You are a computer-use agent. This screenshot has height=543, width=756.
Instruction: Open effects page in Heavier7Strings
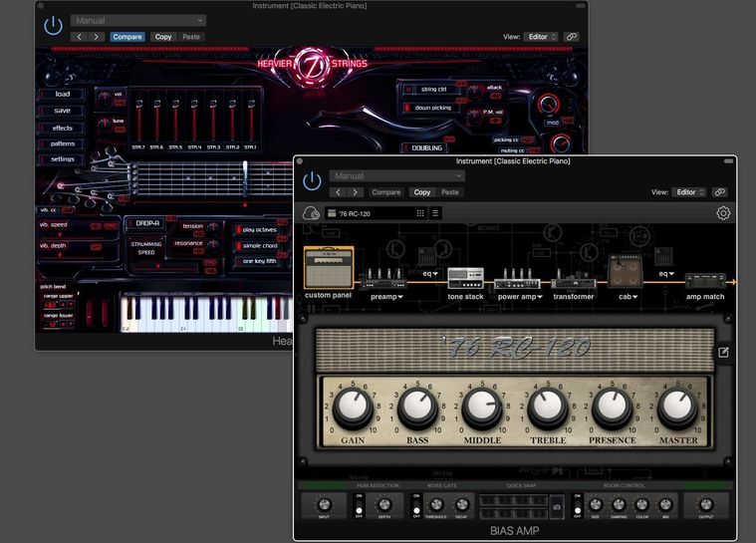[62, 128]
